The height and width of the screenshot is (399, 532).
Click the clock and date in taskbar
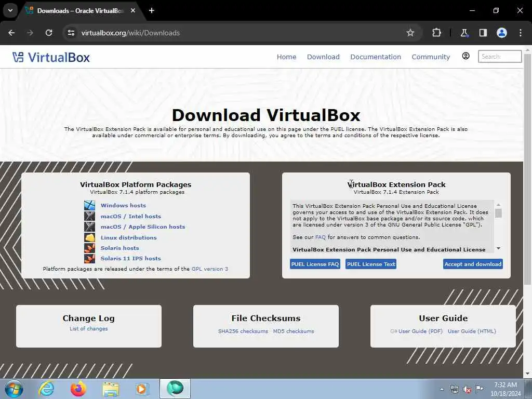coord(506,389)
